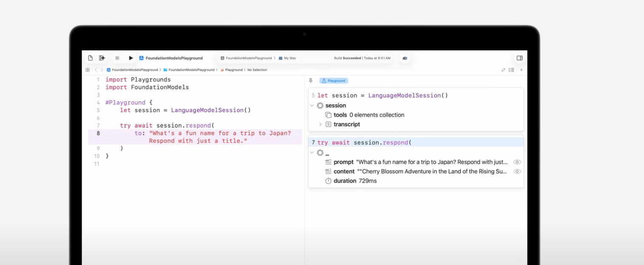This screenshot has height=265, width=644.
Task: Click the transcript struct icon
Action: tap(328, 124)
